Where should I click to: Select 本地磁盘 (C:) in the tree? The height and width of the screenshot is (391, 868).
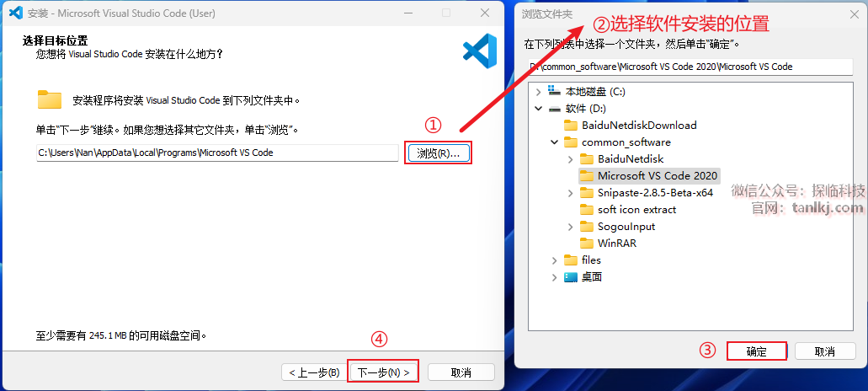595,91
